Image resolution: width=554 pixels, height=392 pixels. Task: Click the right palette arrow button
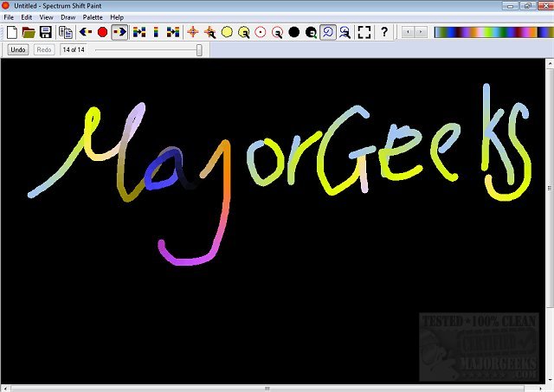point(421,32)
